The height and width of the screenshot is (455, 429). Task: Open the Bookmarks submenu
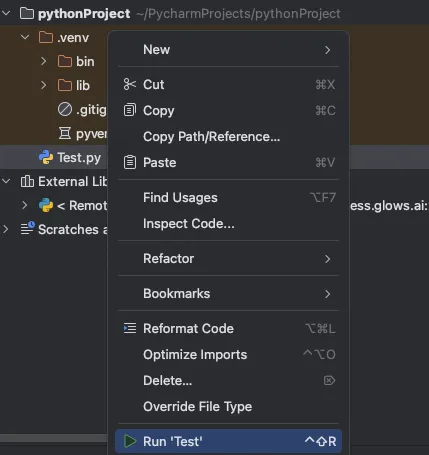[228, 294]
